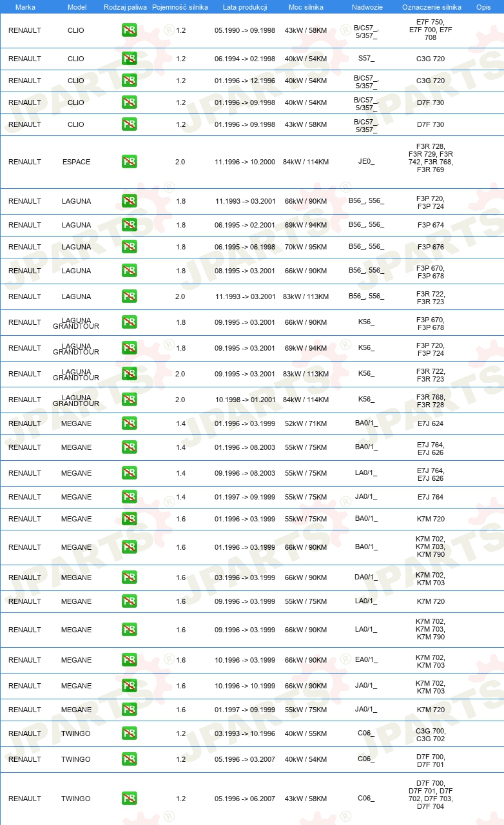Click fuel icon for Megane 1.4 LA0/1_ row
504x825 pixels.
[129, 473]
